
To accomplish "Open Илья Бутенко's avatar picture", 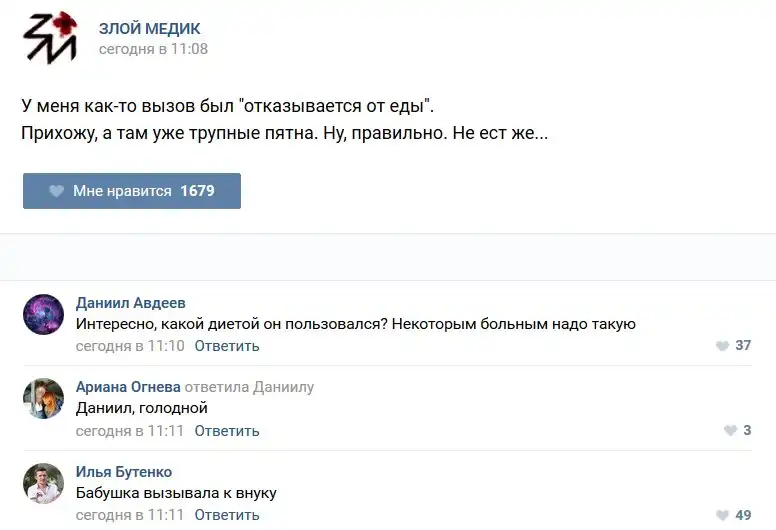I will pyautogui.click(x=43, y=484).
